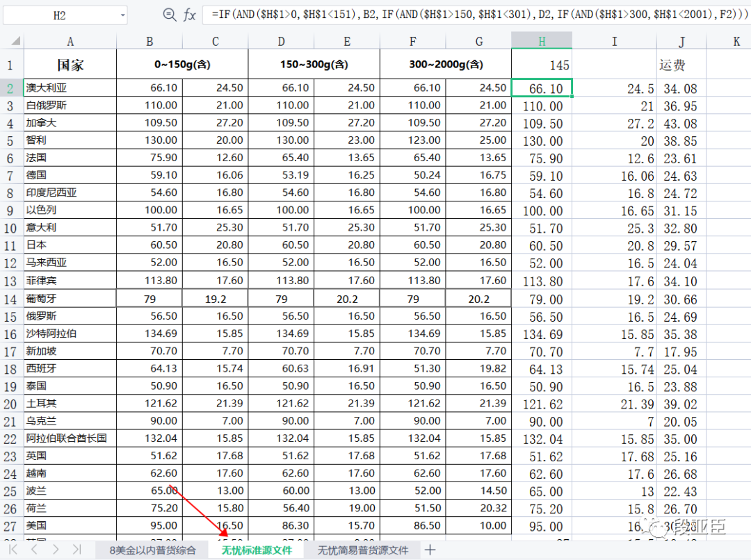
Task: Select column B header
Action: pos(150,41)
